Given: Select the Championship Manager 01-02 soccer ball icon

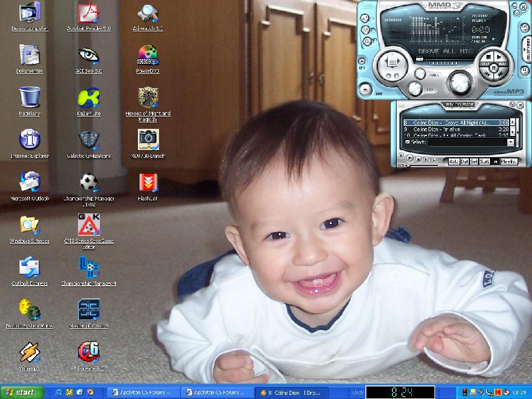Looking at the screenshot, I should tap(89, 183).
